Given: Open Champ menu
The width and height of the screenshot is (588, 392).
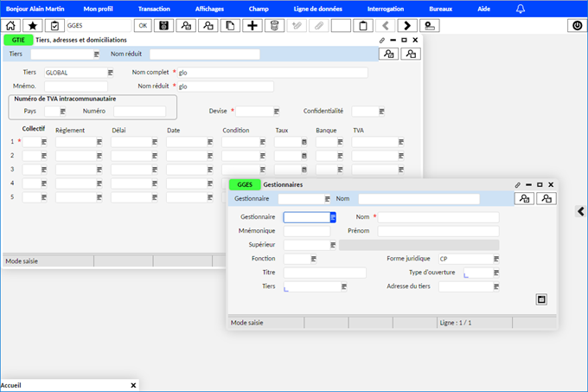Looking at the screenshot, I should pyautogui.click(x=259, y=9).
